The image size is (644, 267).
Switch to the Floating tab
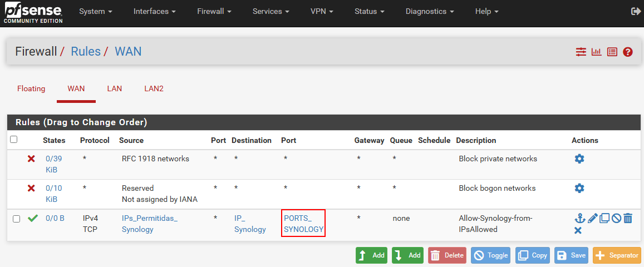tap(31, 88)
